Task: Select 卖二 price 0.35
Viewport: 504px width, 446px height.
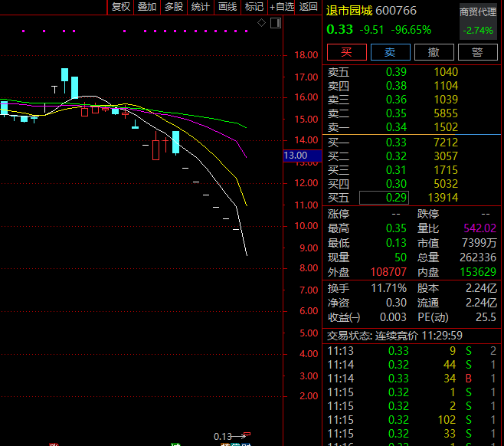Action: tap(396, 113)
